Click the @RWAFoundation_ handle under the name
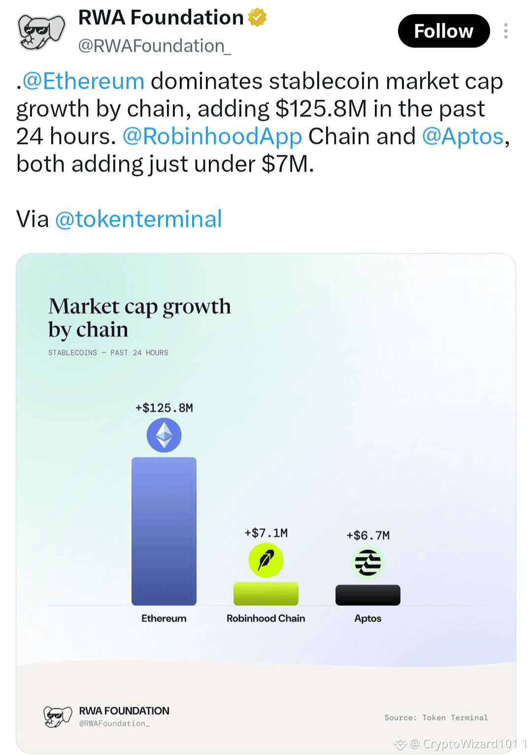Screen dimensions: 532x756 155,46
